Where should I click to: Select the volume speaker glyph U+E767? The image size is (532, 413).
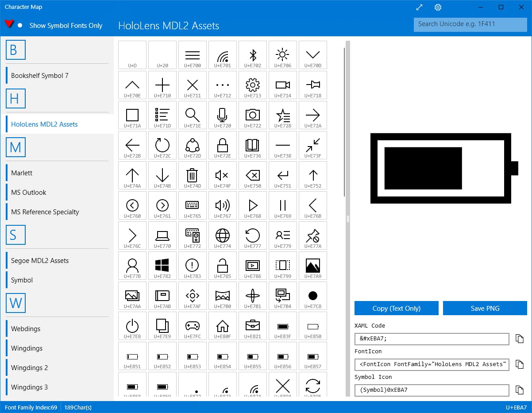pos(223,205)
